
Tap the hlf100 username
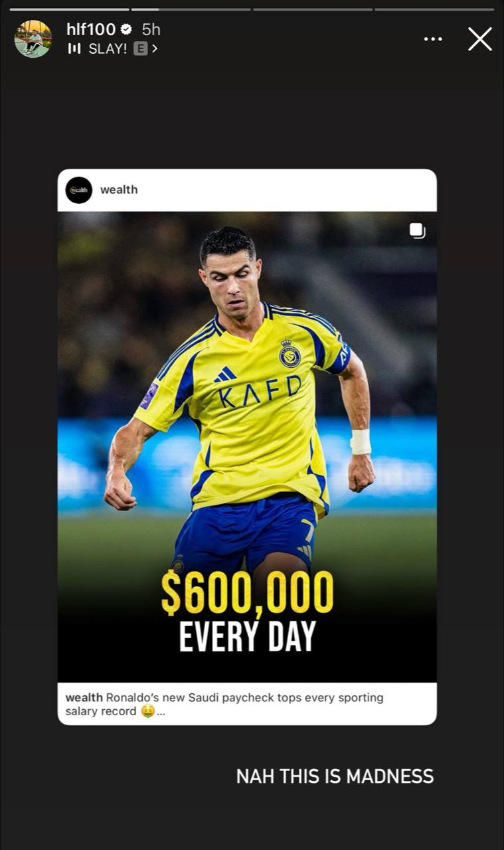point(91,29)
